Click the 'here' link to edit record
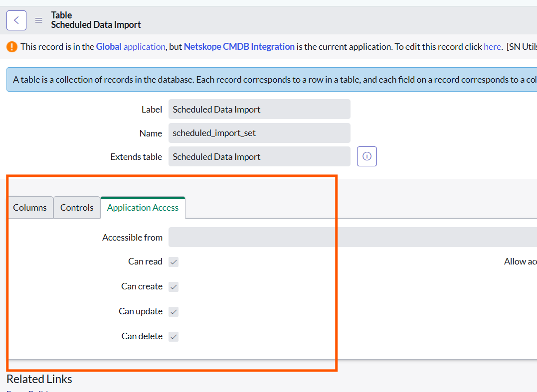Screen dimensions: 537x392 point(493,46)
